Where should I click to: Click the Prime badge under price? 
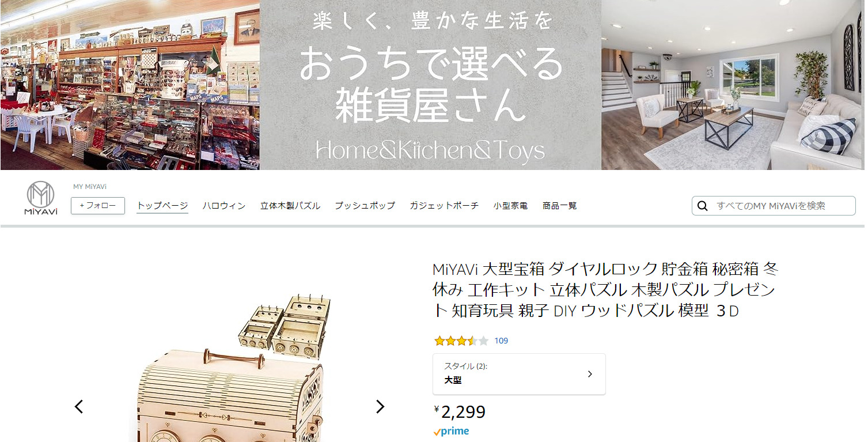(x=452, y=431)
